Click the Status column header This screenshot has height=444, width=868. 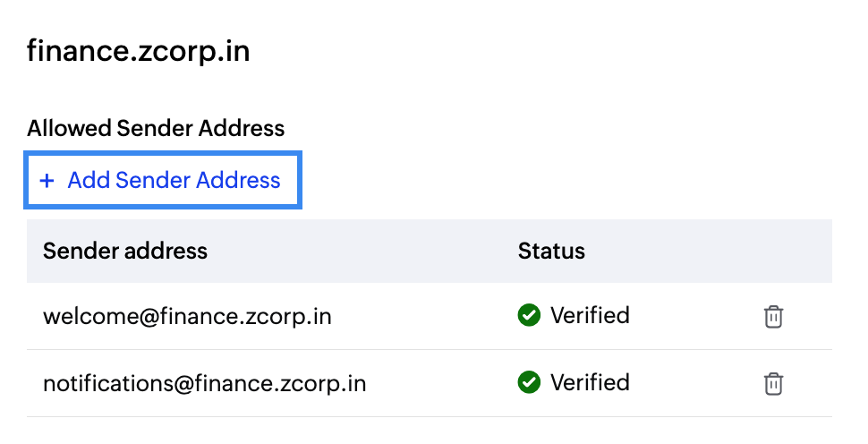pos(551,251)
